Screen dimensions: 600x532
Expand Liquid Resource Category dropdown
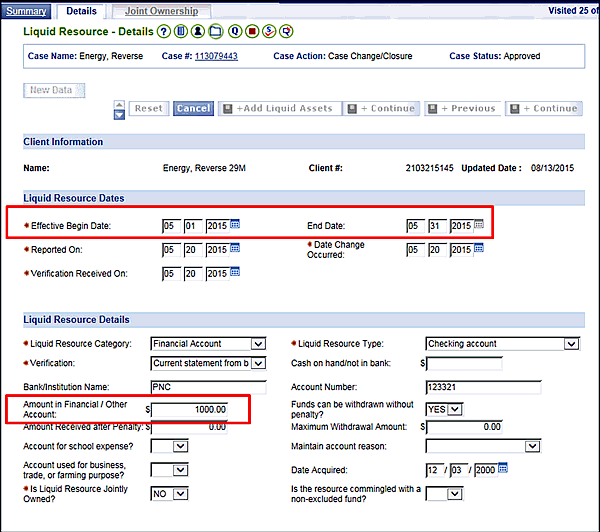[x=259, y=344]
